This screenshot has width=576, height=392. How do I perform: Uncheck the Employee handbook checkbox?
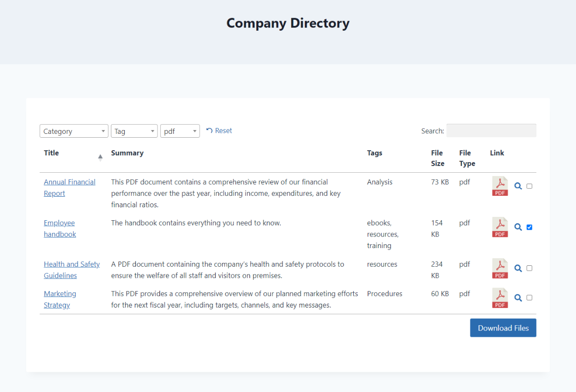529,227
